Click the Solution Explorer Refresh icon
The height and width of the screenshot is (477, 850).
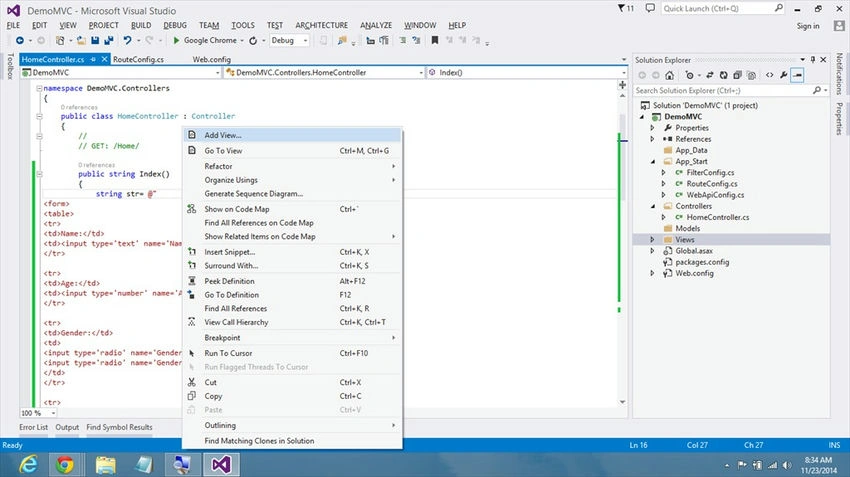[724, 75]
